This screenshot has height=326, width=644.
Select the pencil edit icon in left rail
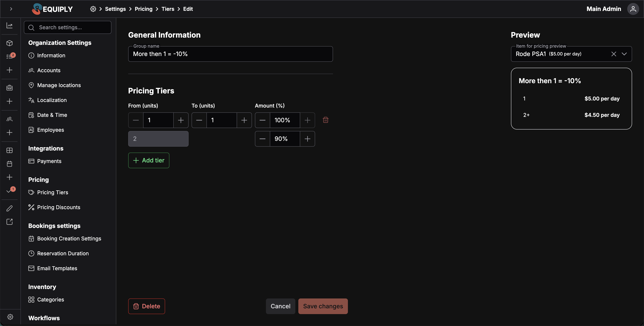(10, 208)
